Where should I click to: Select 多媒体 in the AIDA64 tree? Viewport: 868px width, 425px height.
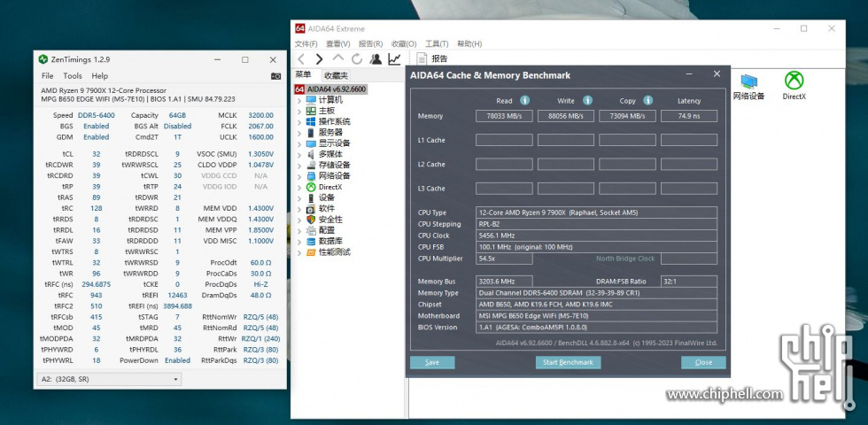330,154
